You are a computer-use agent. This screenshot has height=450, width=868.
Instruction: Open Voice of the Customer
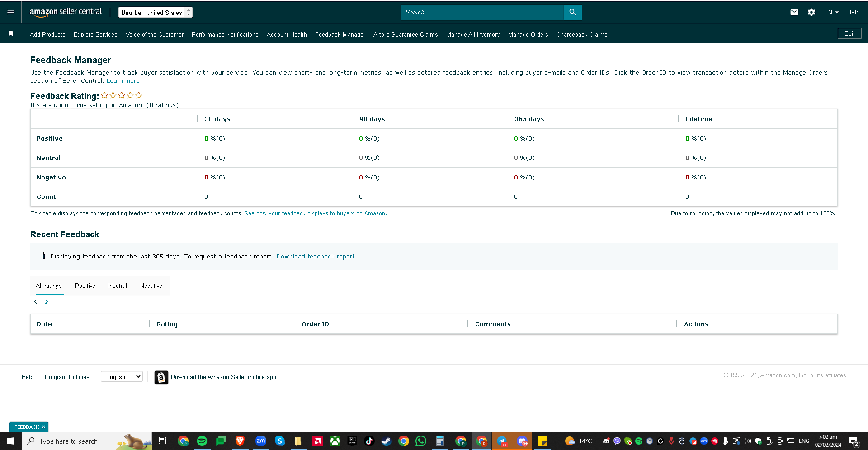[155, 34]
